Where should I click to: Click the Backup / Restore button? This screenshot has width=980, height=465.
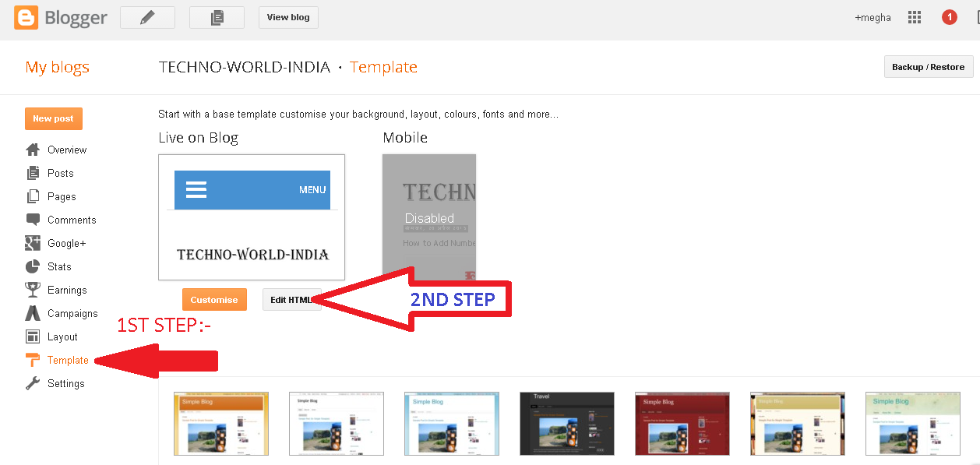point(929,67)
